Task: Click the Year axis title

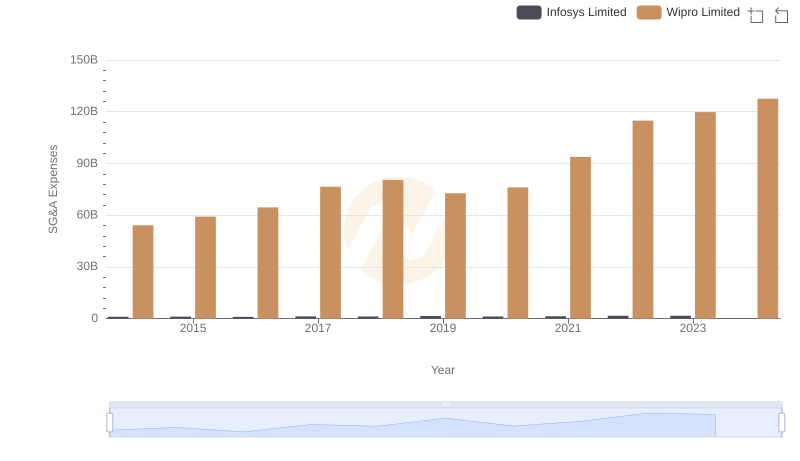Action: click(443, 370)
